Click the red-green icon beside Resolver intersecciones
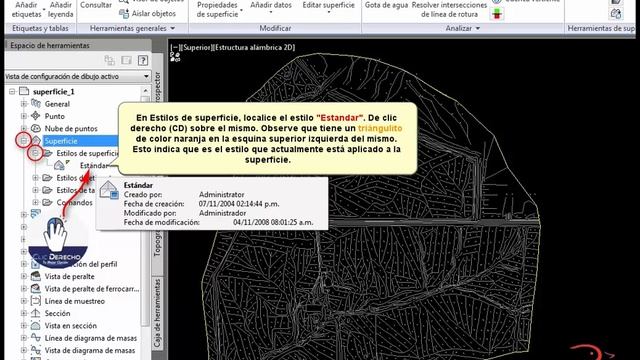This screenshot has width=640, height=360. point(497,14)
